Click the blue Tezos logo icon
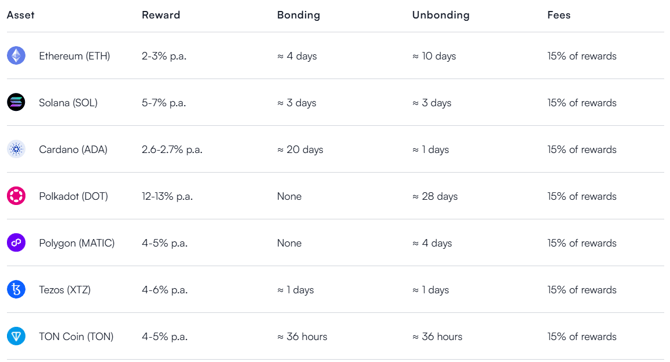The width and height of the screenshot is (670, 362). pos(16,289)
